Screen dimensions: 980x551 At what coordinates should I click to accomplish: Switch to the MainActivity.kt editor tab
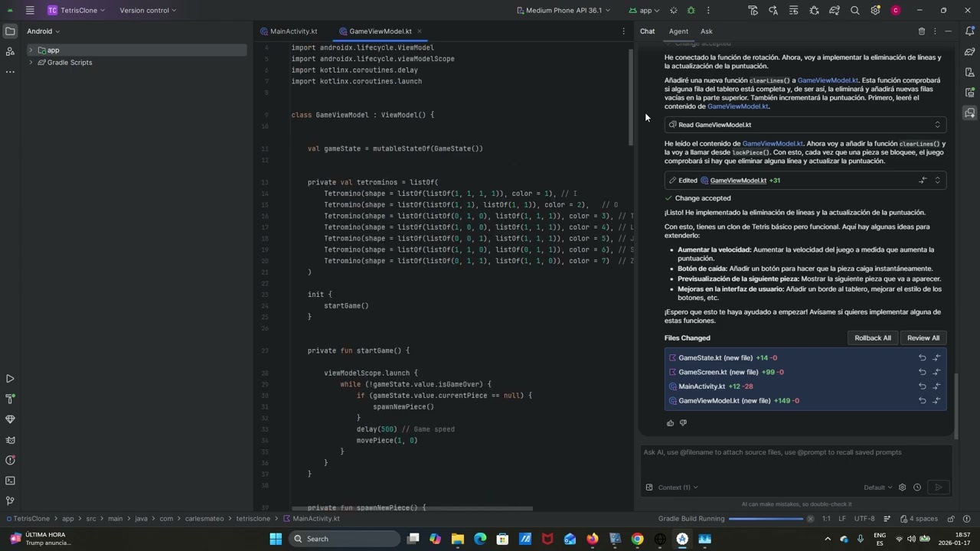tap(289, 31)
